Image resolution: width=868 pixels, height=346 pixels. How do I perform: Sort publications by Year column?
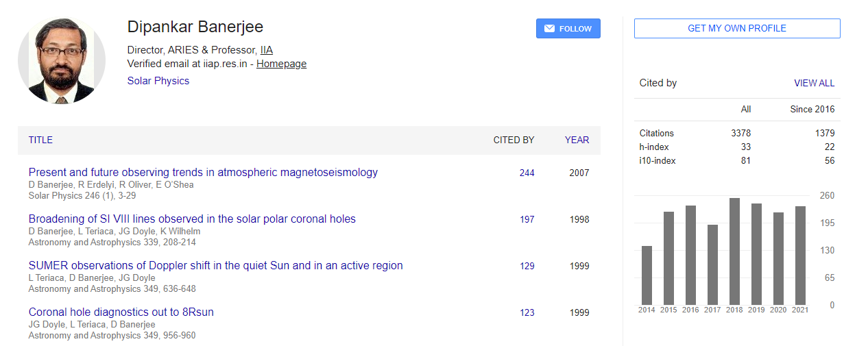[577, 140]
